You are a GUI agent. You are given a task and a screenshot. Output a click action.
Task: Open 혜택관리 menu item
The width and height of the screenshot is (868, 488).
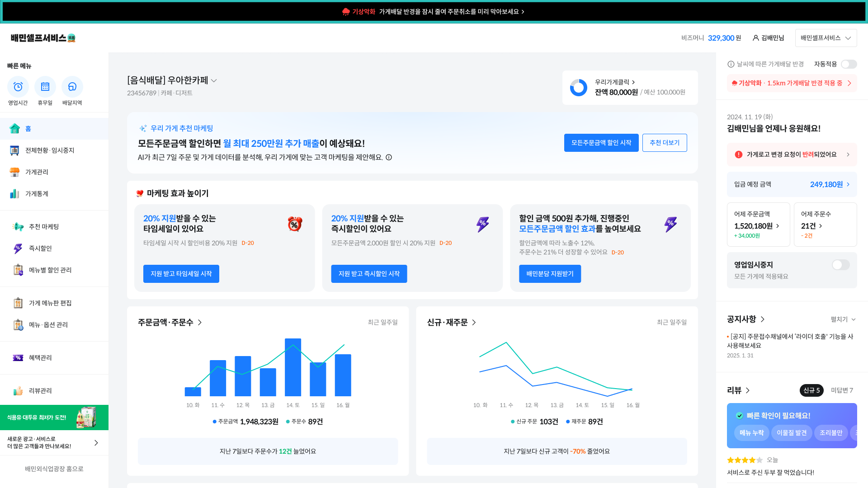tap(54, 358)
